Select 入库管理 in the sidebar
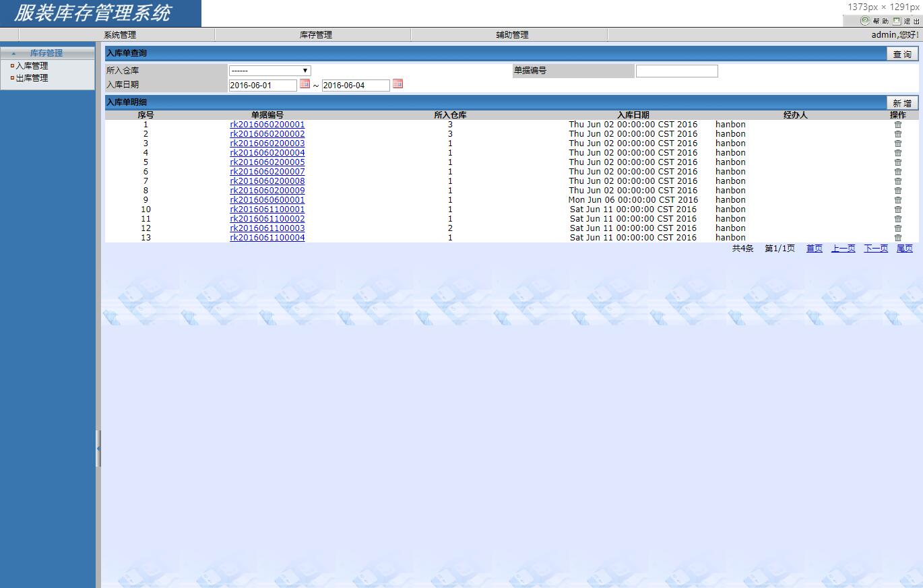Viewport: 923px width, 588px height. click(x=32, y=66)
